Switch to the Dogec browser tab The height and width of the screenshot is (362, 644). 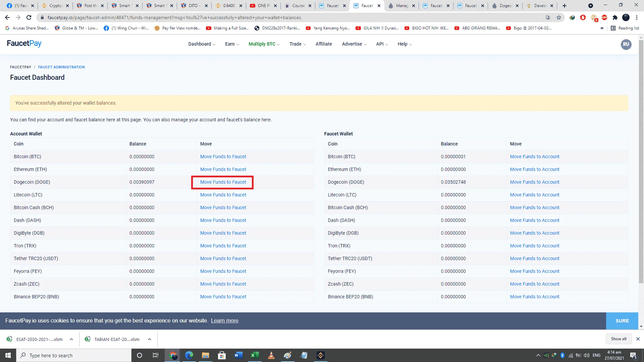[505, 6]
